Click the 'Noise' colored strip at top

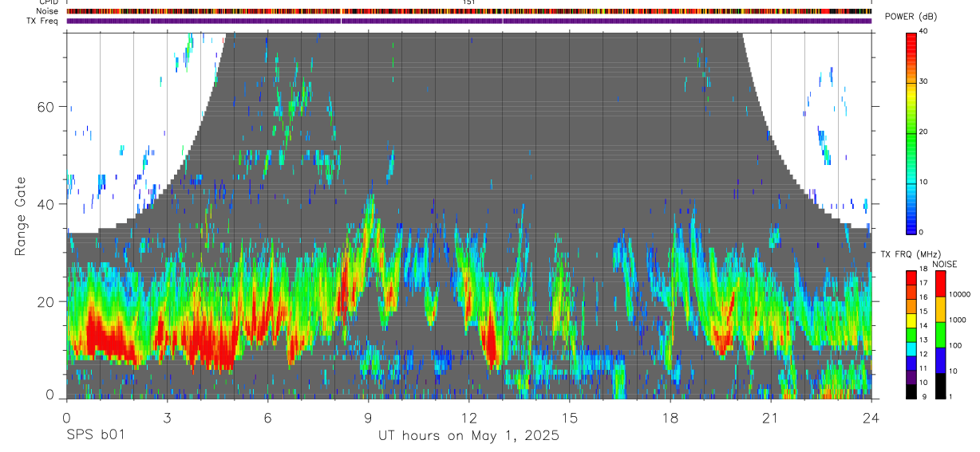[468, 11]
